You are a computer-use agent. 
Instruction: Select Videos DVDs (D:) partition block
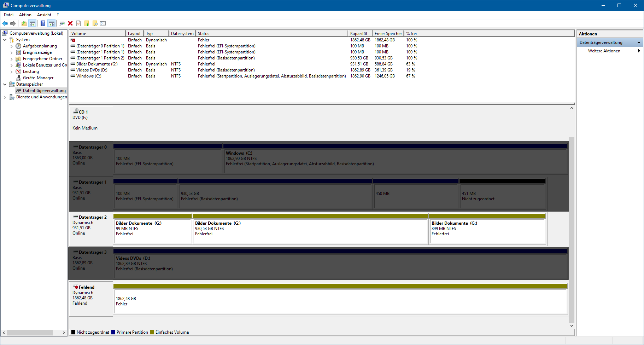[340, 264]
